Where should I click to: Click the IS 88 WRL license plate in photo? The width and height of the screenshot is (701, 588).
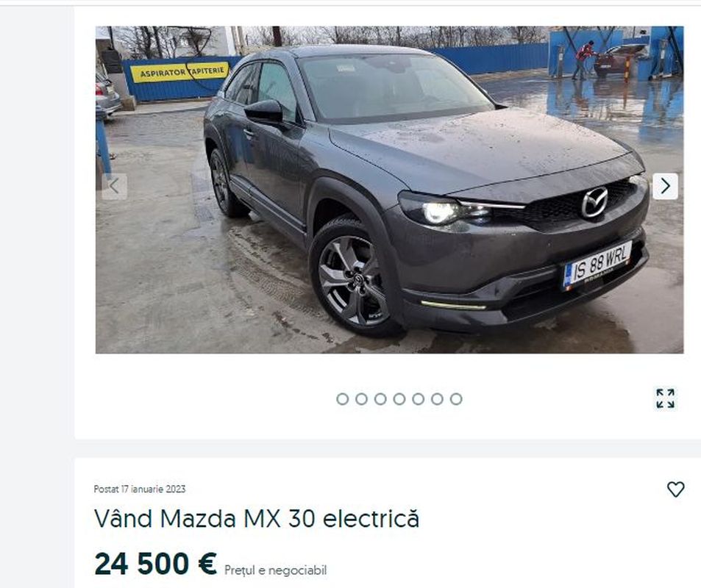tap(597, 265)
